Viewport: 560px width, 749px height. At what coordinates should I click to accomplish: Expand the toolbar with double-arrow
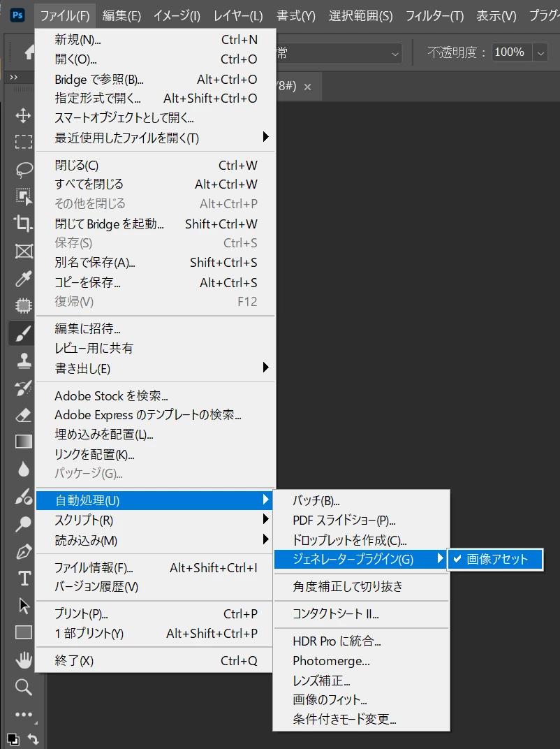coord(14,77)
